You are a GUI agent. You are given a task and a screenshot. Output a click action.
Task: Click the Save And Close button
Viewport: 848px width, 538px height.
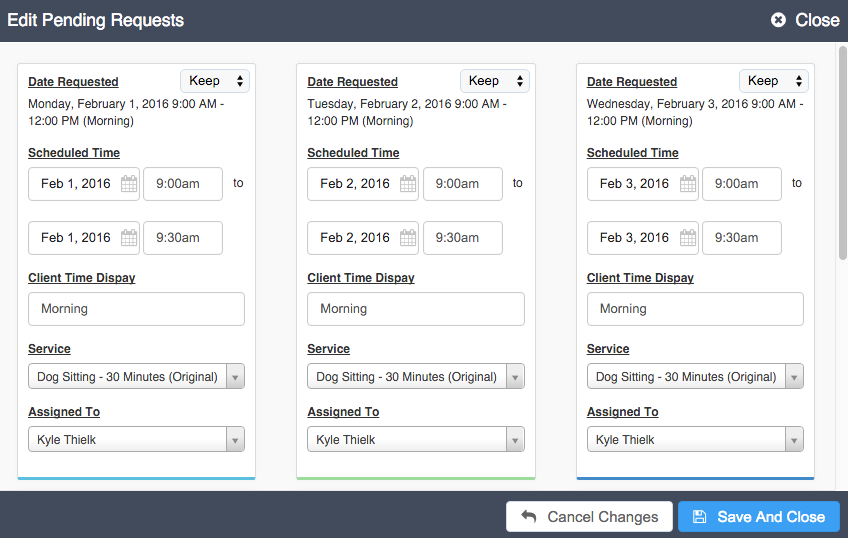pyautogui.click(x=759, y=517)
